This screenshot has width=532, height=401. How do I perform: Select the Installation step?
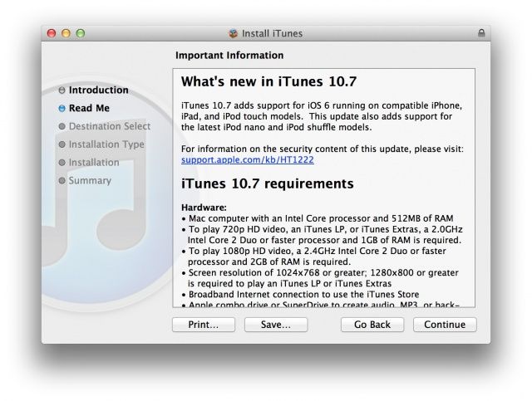click(x=94, y=163)
